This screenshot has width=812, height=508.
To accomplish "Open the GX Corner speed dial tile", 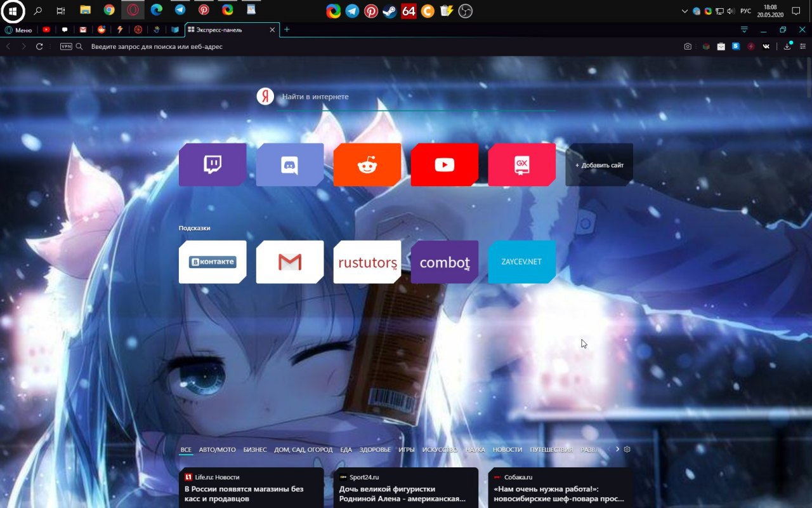I will (522, 164).
